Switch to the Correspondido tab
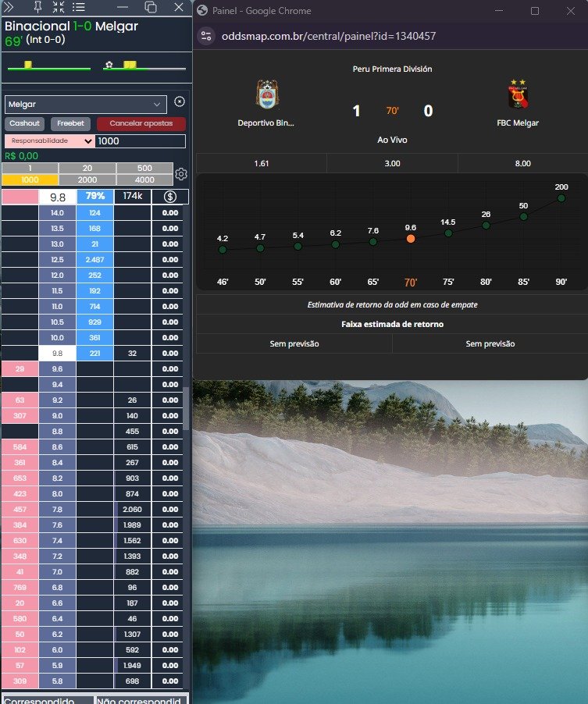The image size is (588, 704). tap(48, 701)
